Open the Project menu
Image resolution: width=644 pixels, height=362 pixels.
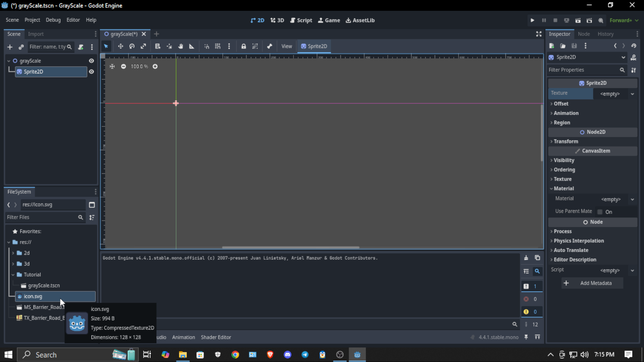[32, 20]
